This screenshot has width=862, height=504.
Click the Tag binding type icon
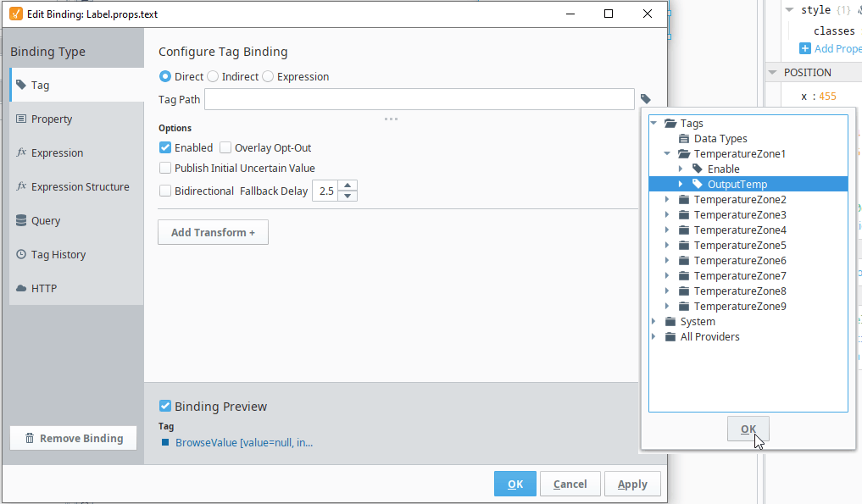pyautogui.click(x=21, y=85)
